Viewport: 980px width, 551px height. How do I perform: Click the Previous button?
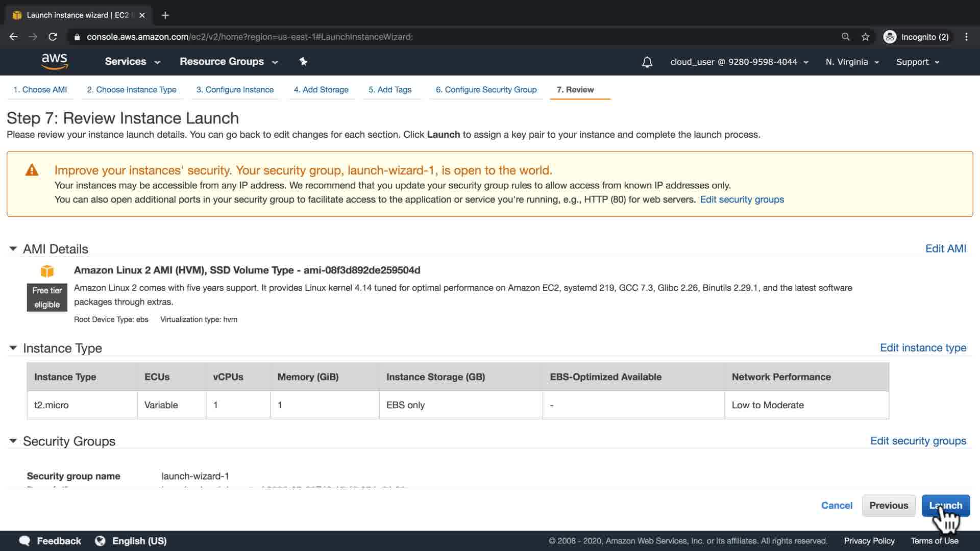point(889,506)
